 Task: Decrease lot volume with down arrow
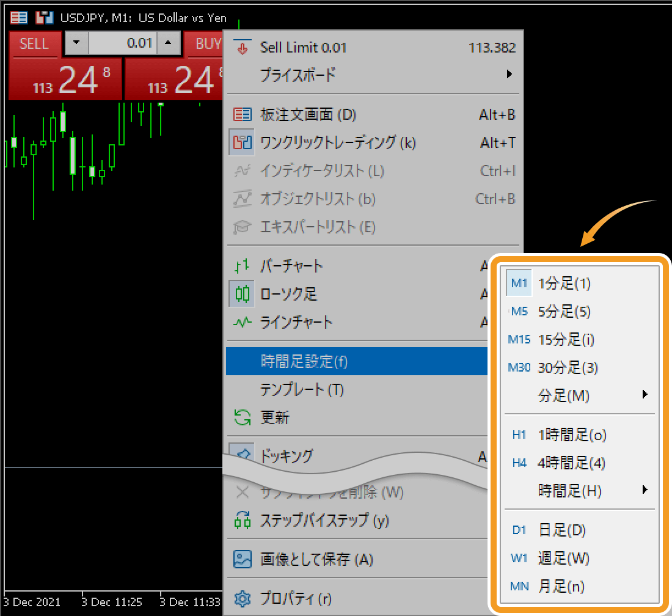[76, 43]
